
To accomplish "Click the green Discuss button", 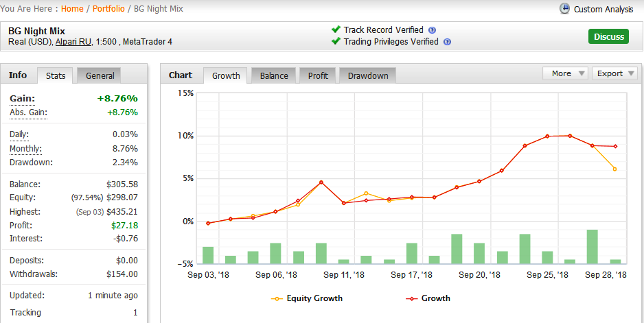I will [609, 36].
